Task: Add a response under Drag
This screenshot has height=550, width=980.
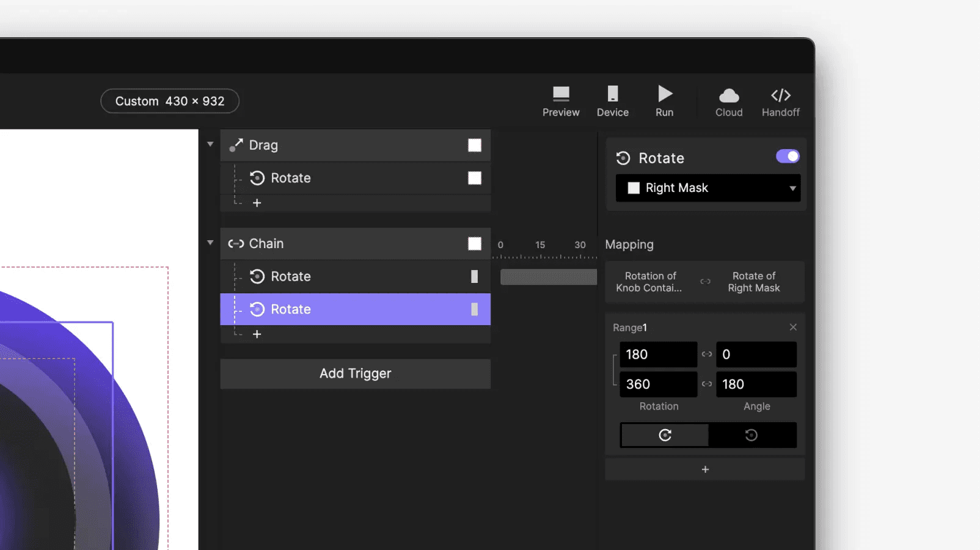Action: point(257,203)
